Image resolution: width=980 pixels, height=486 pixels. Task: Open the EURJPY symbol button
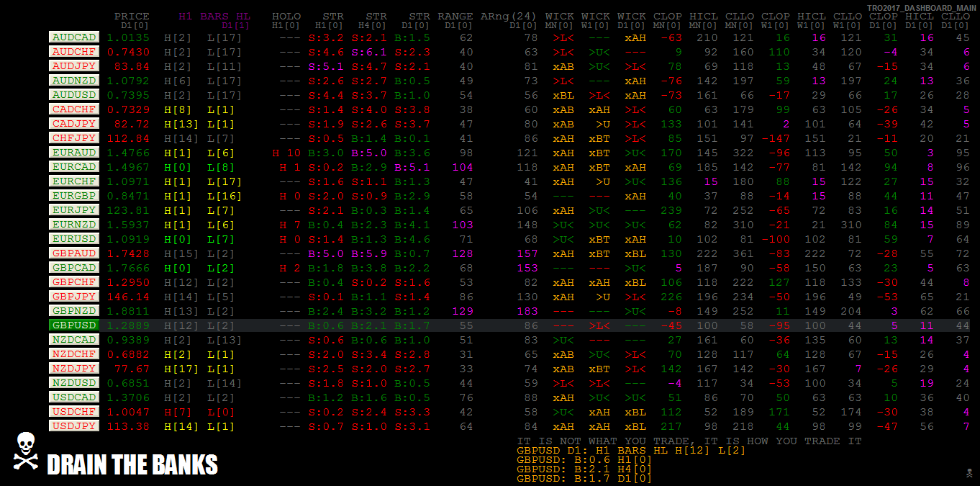click(74, 210)
